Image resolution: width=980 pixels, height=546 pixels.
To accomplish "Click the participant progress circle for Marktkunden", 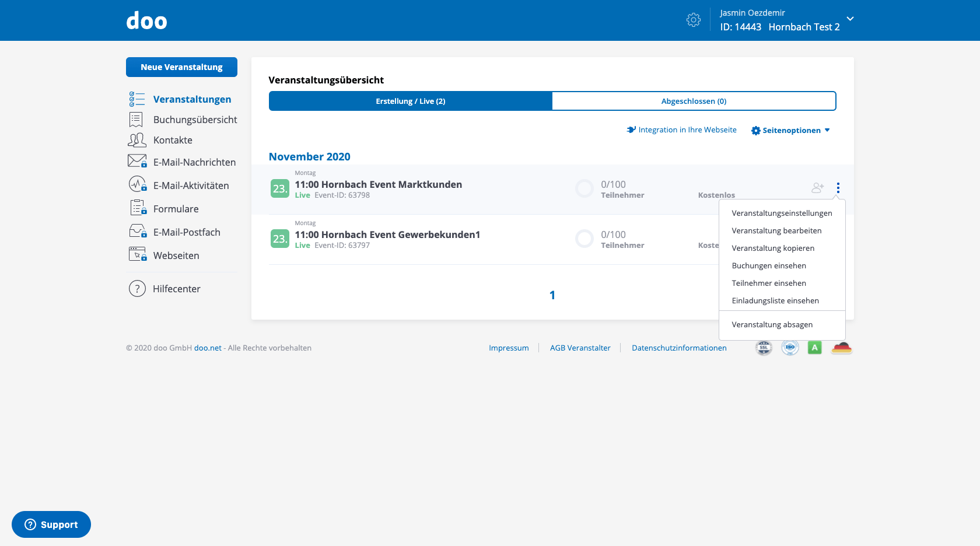I will pos(584,188).
